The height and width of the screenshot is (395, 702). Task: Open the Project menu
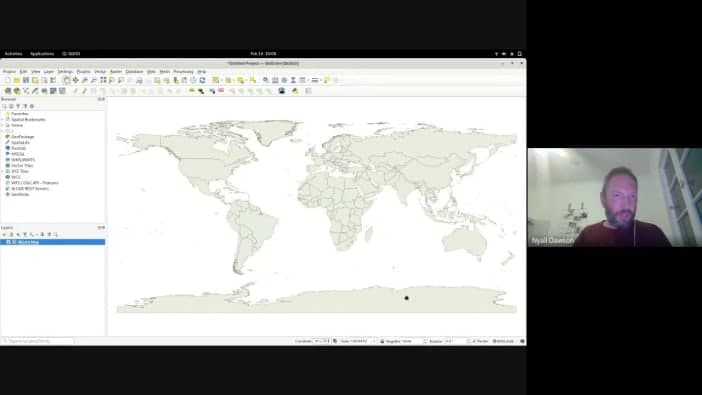point(9,72)
